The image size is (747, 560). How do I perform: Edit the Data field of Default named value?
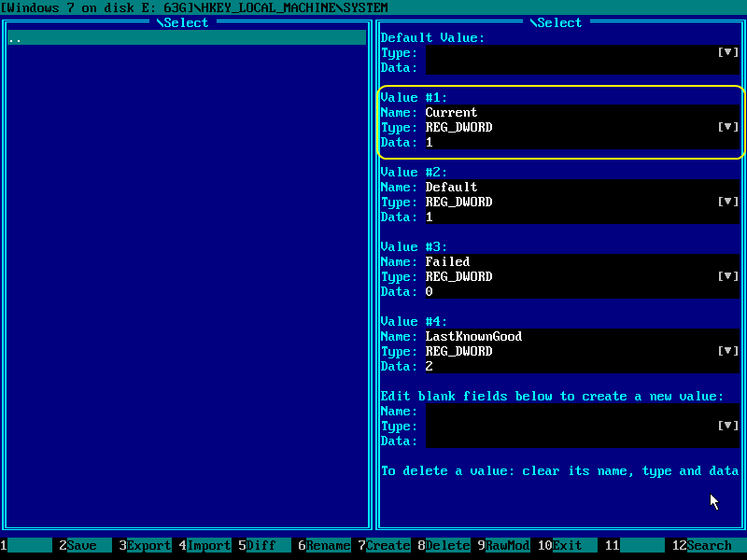click(582, 217)
